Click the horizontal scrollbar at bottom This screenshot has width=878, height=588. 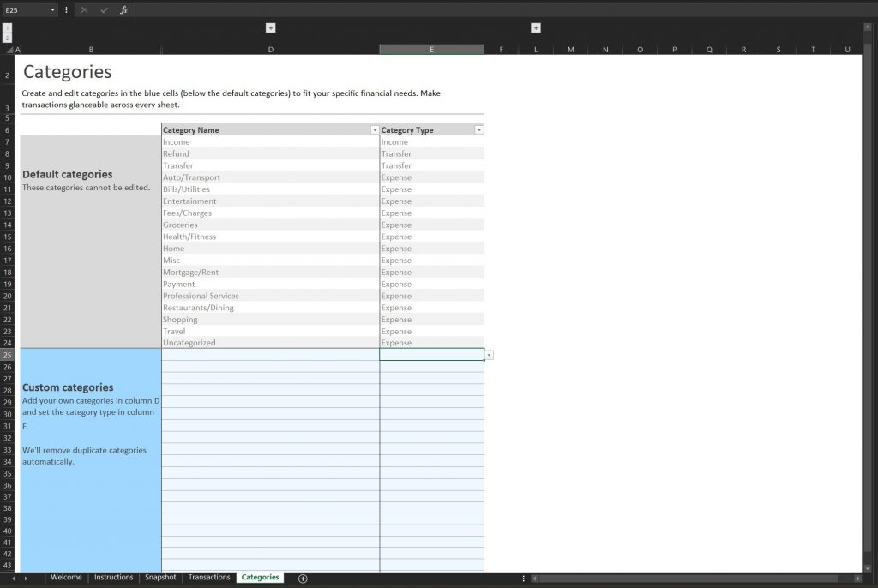tap(686, 579)
